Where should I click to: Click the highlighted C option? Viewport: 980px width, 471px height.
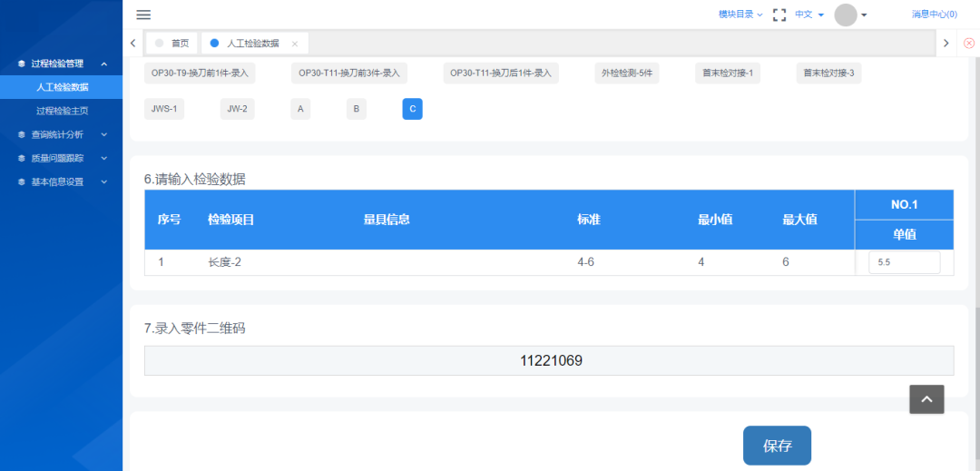[x=413, y=109]
